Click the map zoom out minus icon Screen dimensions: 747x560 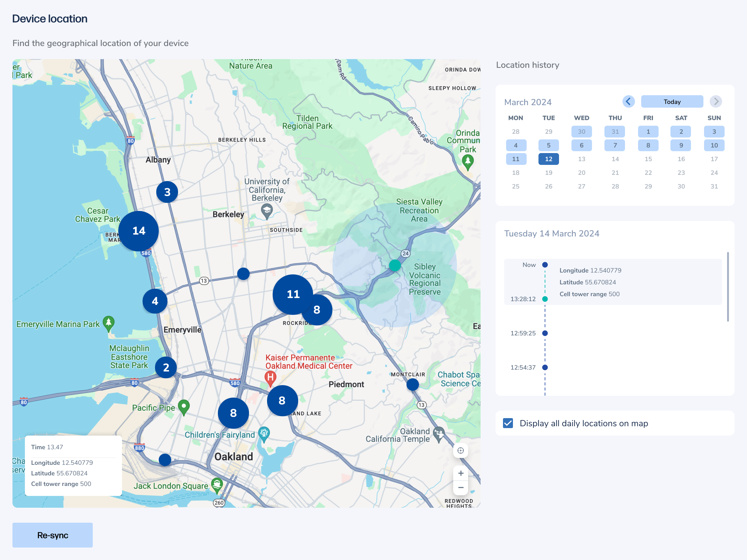pos(461,488)
